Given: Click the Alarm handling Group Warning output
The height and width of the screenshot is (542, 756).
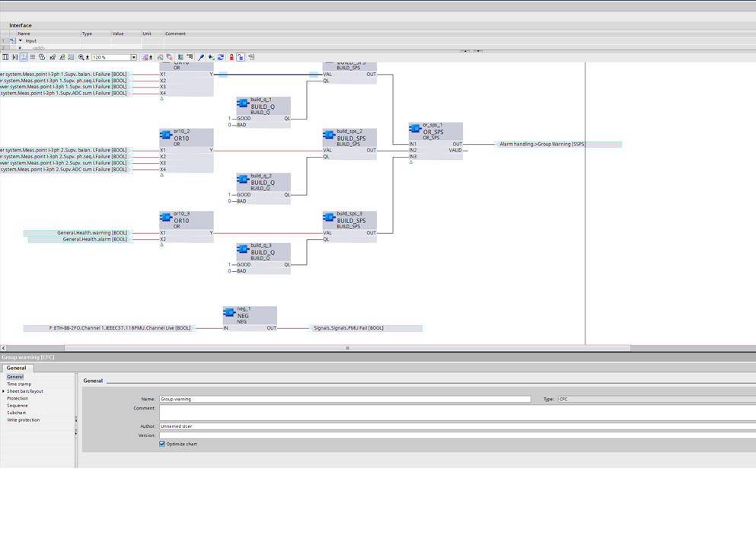Looking at the screenshot, I should point(542,144).
